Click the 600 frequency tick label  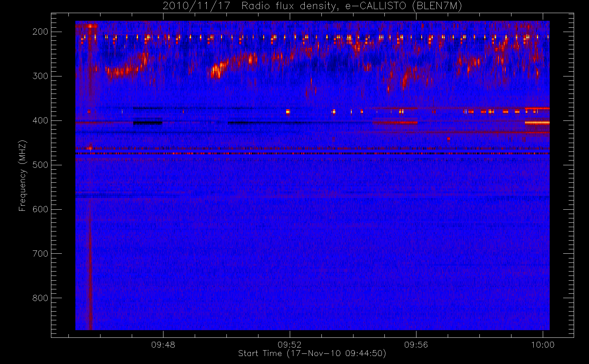40,209
